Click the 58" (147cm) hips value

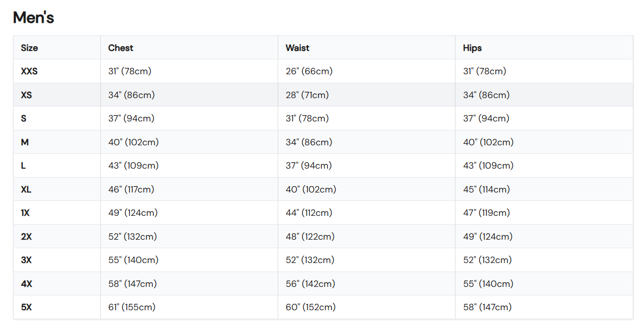pos(487,307)
